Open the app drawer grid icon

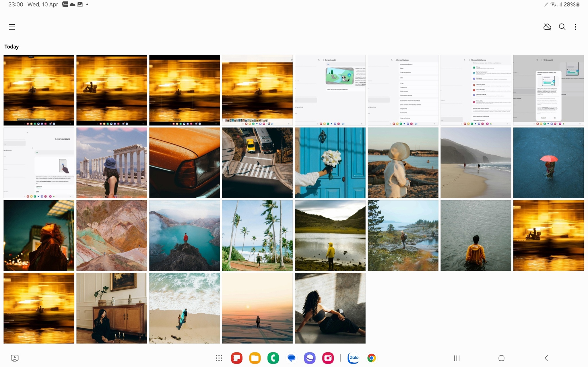[x=219, y=358]
